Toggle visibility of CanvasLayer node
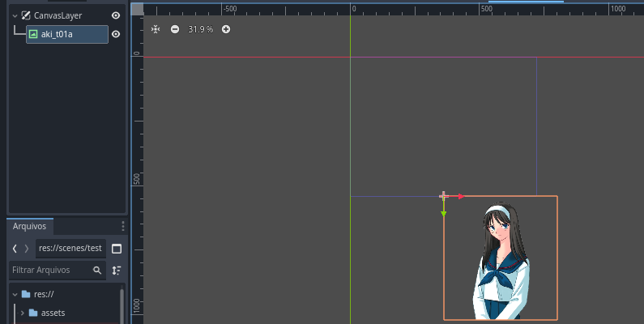Viewport: 644px width, 324px height. [x=116, y=15]
